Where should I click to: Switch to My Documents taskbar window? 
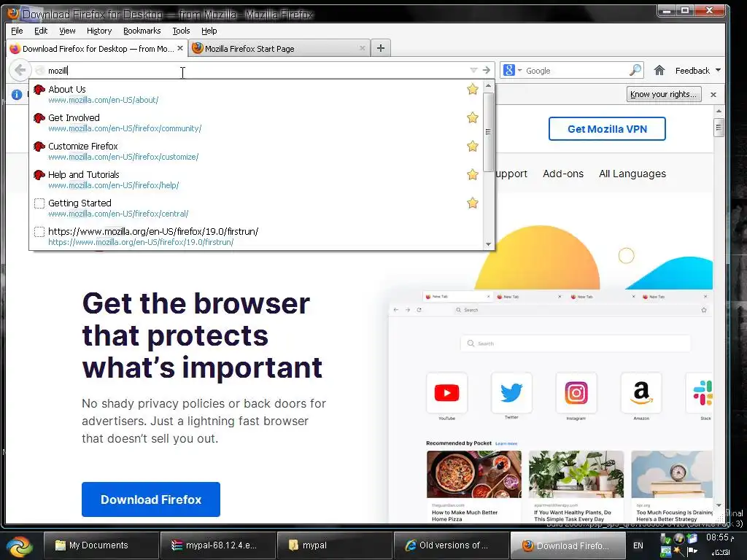point(101,545)
